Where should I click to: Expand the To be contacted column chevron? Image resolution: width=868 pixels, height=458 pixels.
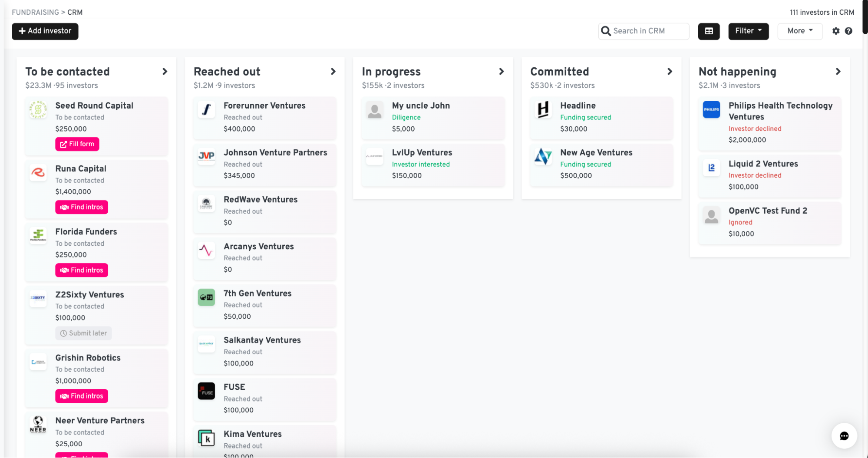tap(165, 71)
